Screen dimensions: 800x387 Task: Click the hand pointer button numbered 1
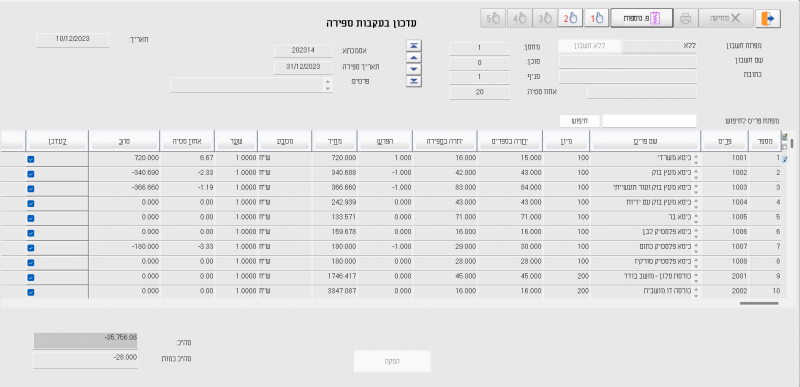tap(597, 18)
